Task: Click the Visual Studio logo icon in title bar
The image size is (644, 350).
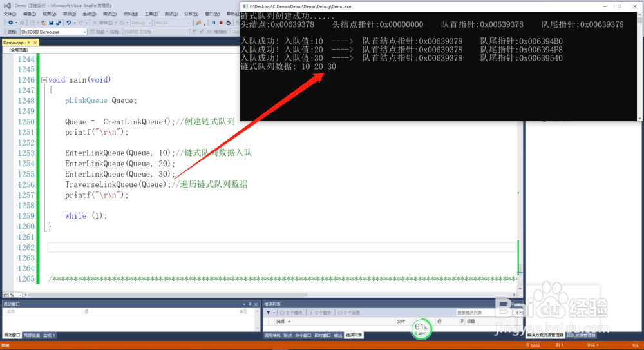Action: pyautogui.click(x=7, y=6)
